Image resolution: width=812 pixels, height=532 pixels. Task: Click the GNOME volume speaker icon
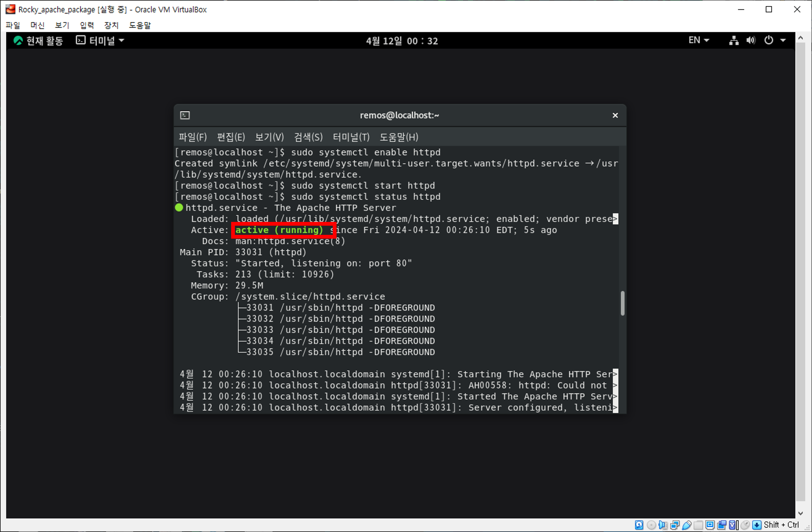coord(751,41)
